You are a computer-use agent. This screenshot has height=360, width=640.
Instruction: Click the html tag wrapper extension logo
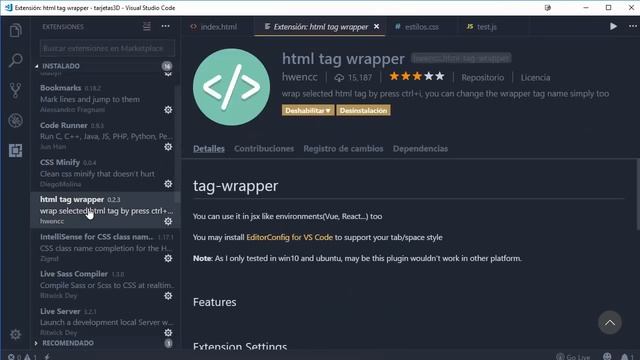point(231,87)
